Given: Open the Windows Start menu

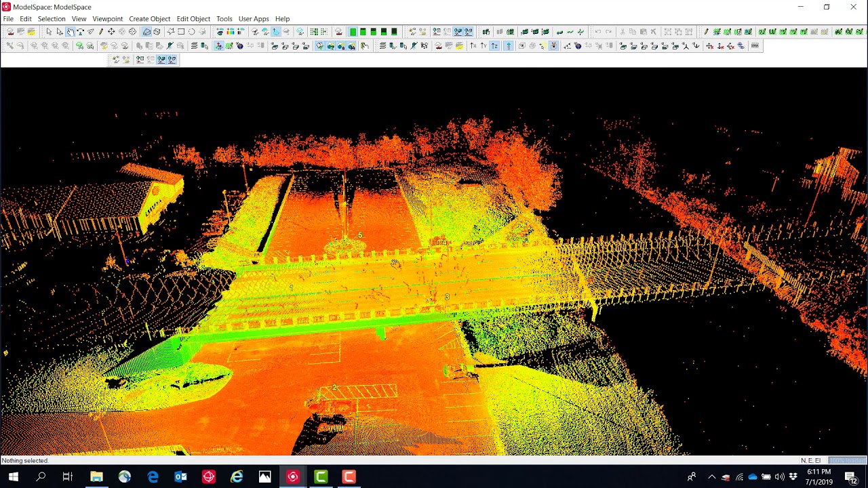Looking at the screenshot, I should pos(14,477).
